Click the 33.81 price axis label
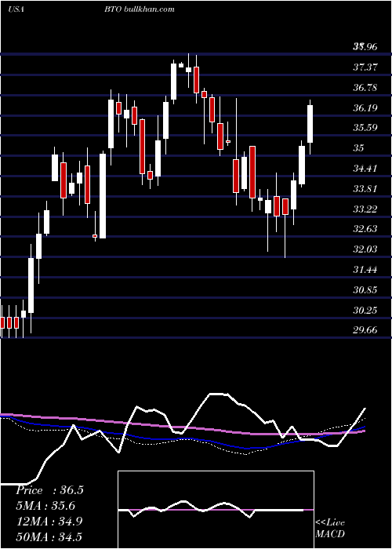This screenshot has width=392, height=549. coord(365,190)
